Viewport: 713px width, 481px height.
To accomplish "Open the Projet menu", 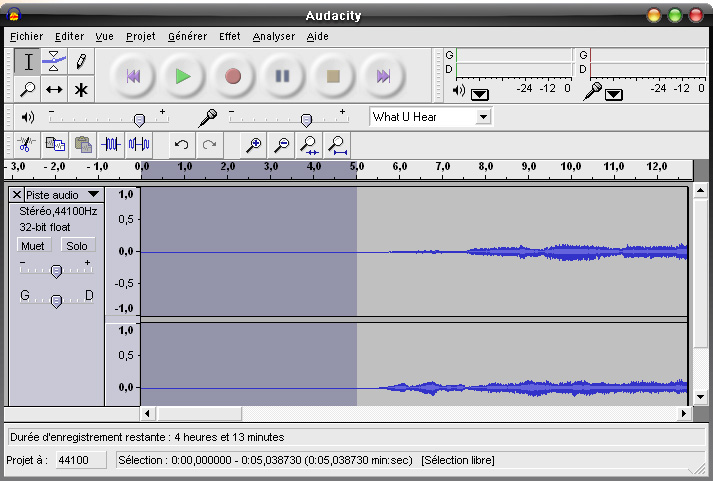I will pyautogui.click(x=141, y=36).
